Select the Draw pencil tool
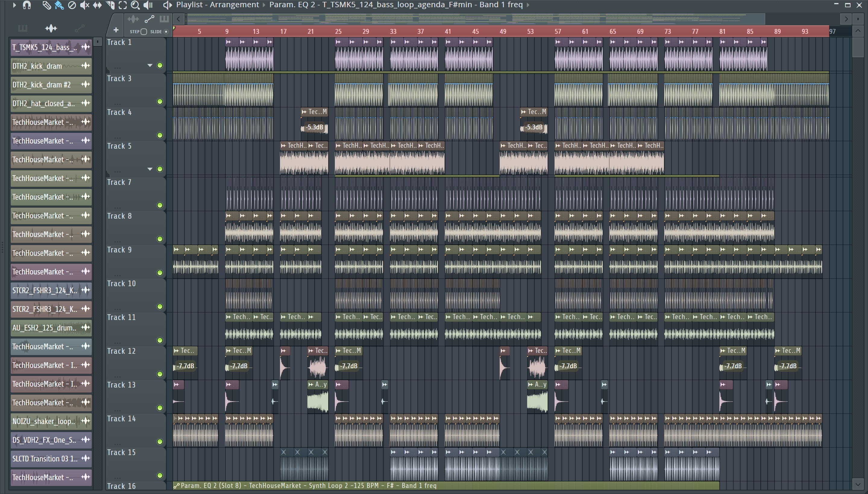This screenshot has height=494, width=868. click(46, 5)
